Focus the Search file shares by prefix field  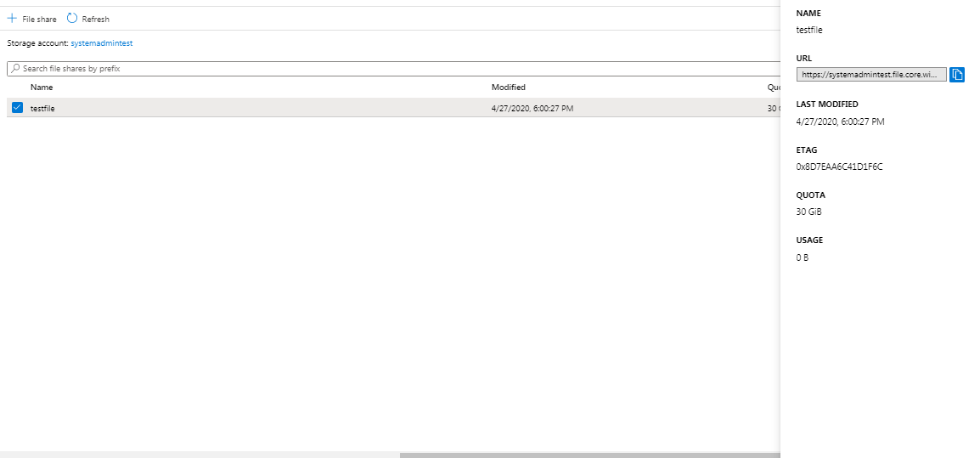point(255,68)
